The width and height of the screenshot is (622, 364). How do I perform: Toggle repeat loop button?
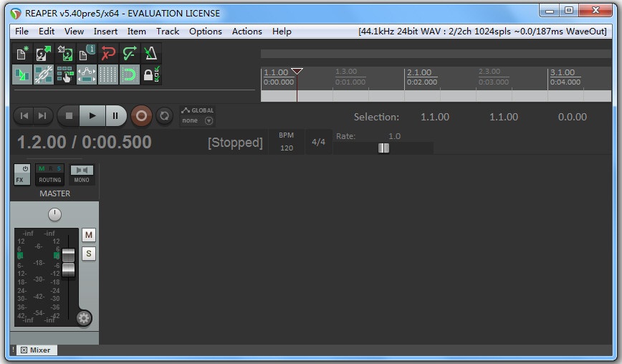(x=164, y=116)
